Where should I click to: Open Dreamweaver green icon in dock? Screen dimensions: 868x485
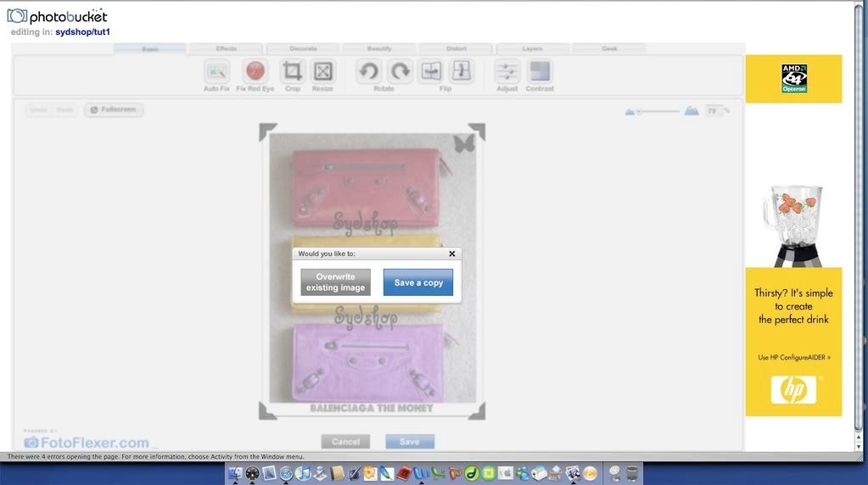(472, 473)
